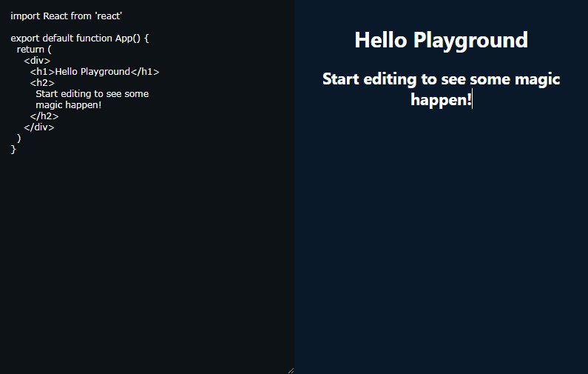Image resolution: width=588 pixels, height=374 pixels.
Task: Click the 'magic happen!' code line
Action: (x=69, y=105)
